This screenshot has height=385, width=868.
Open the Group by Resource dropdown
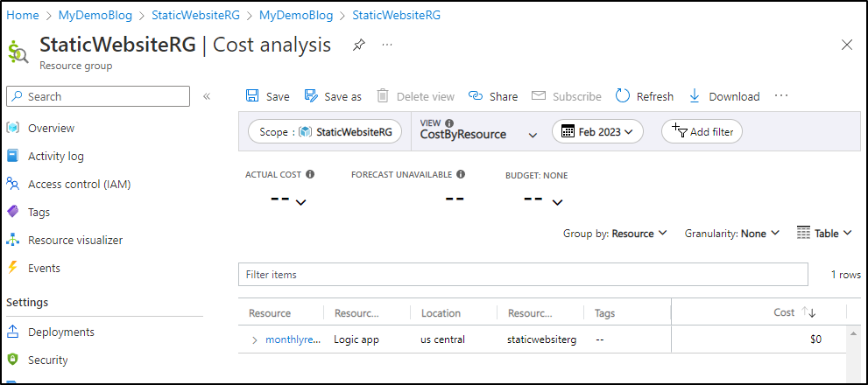(x=615, y=234)
